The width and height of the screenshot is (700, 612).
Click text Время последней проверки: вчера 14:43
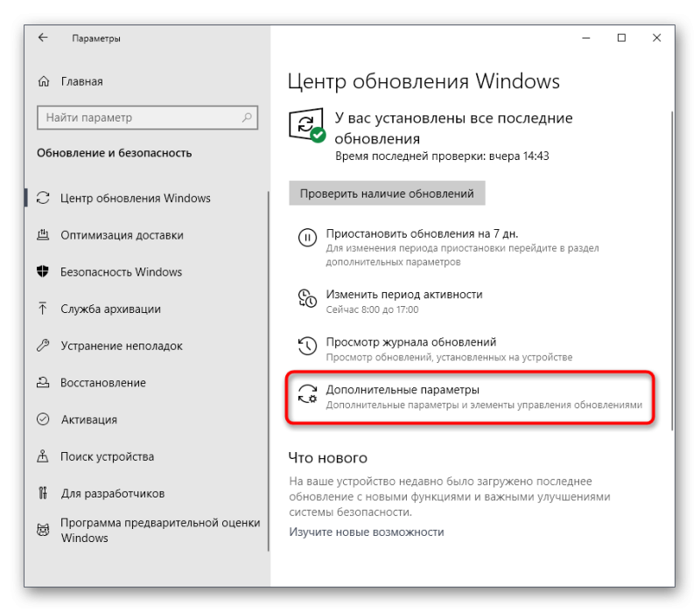click(442, 156)
